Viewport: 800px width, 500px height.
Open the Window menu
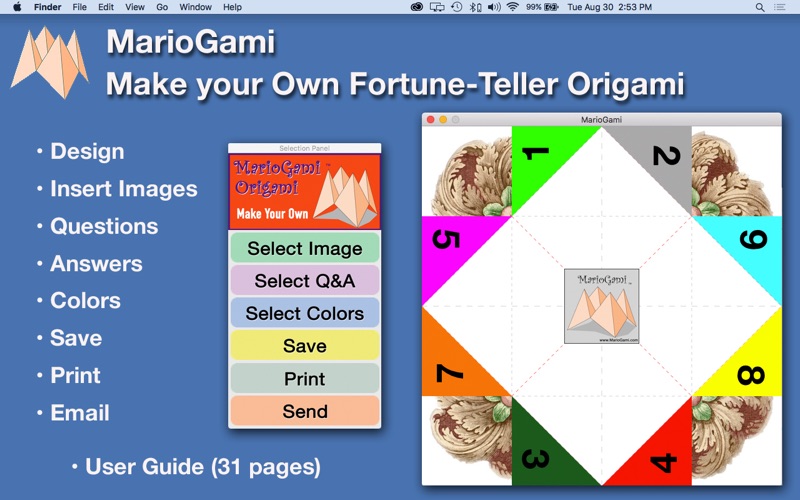click(x=195, y=7)
